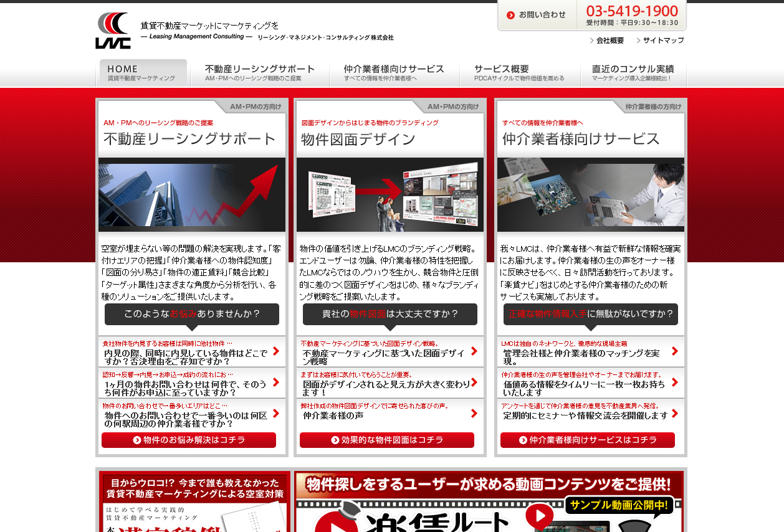
Task: Click 効果的な物件図面はコチラ button
Action: tap(387, 440)
